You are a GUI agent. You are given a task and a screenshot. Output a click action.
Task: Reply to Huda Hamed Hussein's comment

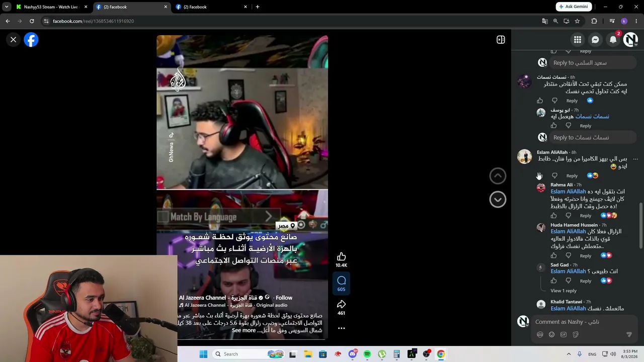[x=586, y=256]
